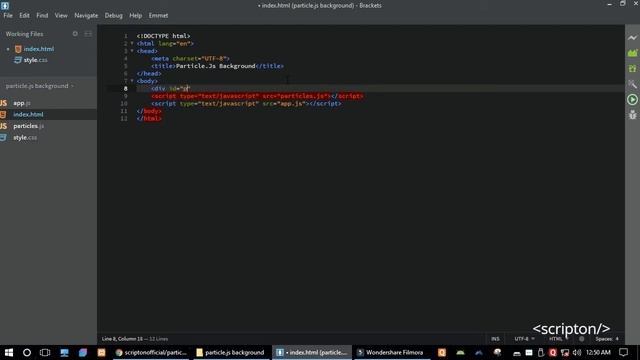Viewport: 640px width, 360px height.
Task: Select style.css in Working Files
Action: pyautogui.click(x=35, y=60)
